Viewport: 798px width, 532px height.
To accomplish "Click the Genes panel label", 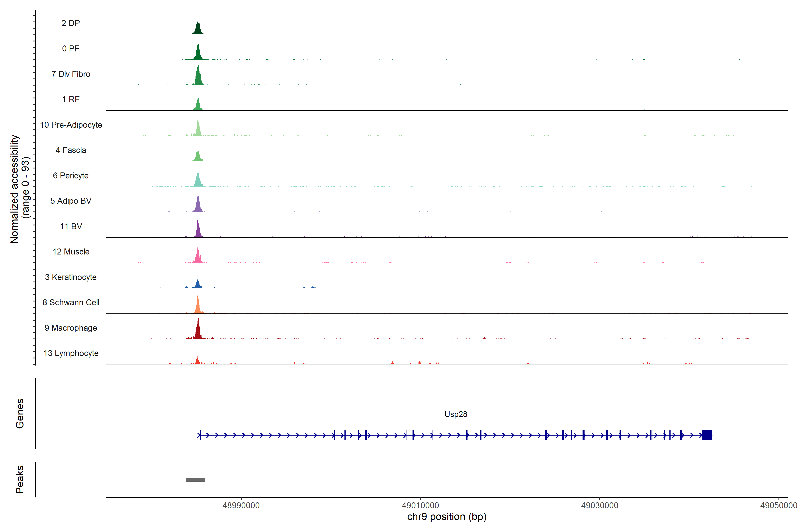I will pyautogui.click(x=20, y=413).
